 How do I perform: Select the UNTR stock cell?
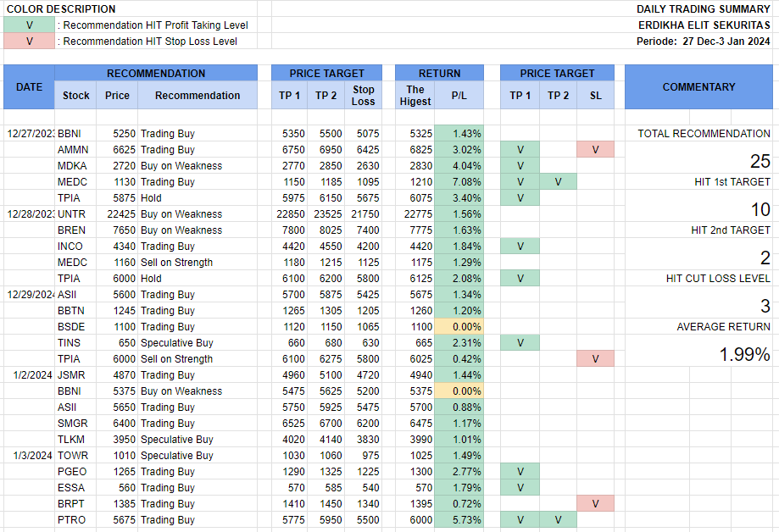click(x=71, y=214)
